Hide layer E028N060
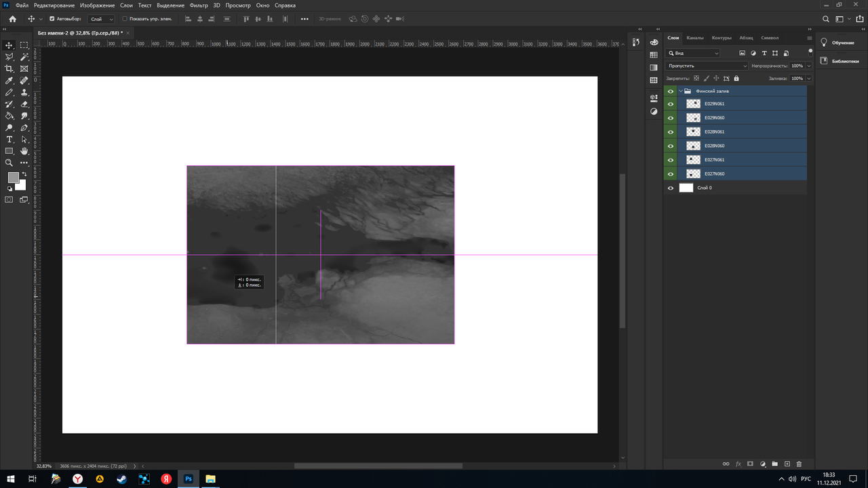Image resolution: width=868 pixels, height=488 pixels. tap(671, 146)
